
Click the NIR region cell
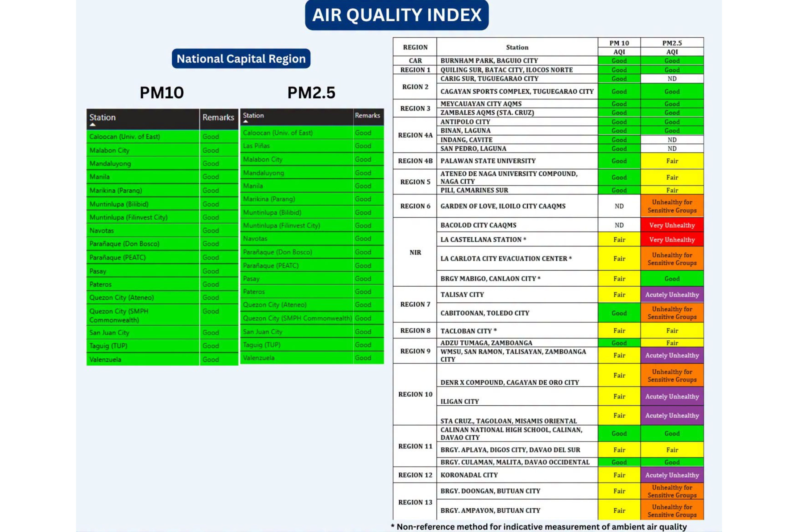(x=415, y=252)
